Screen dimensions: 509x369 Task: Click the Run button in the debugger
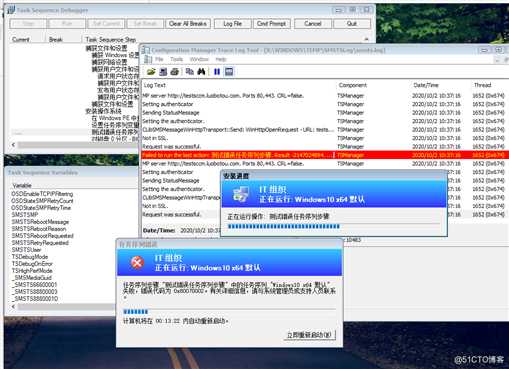point(67,24)
